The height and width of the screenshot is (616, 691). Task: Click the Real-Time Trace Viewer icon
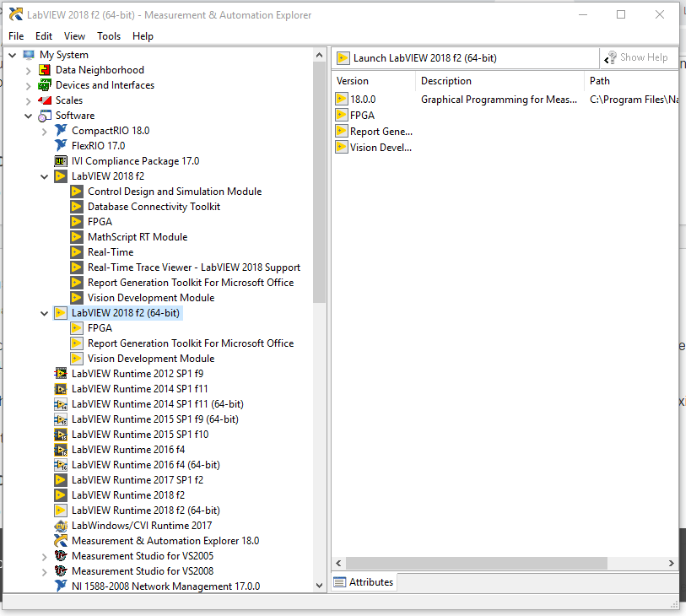(x=77, y=267)
